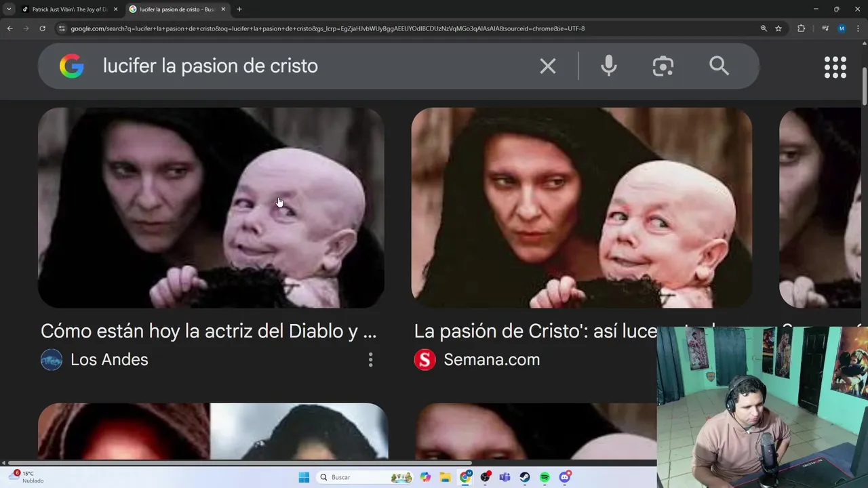Screen dimensions: 868x488
Task: Click the Los Andes site favicon
Action: coord(52,359)
